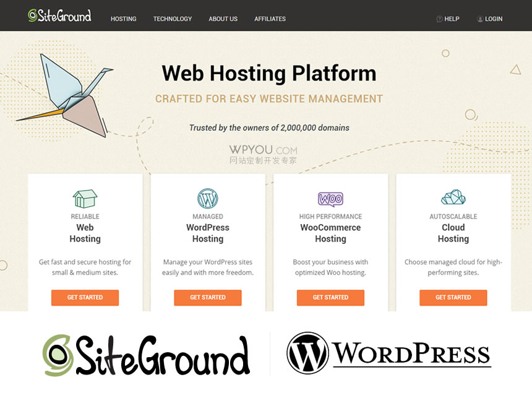Click the login user icon
The height and width of the screenshot is (398, 532).
tap(480, 19)
